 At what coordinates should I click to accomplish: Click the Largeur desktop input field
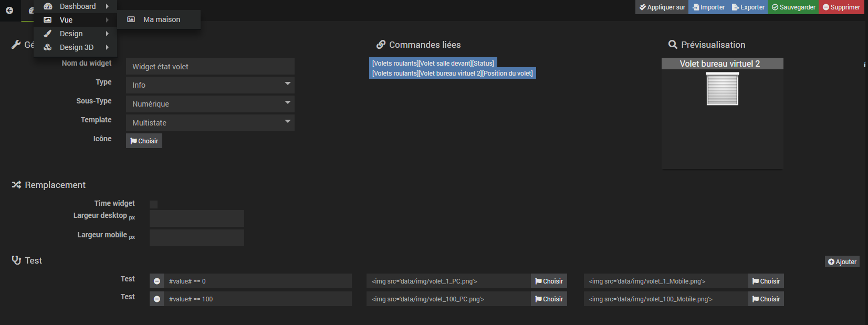[x=196, y=218]
